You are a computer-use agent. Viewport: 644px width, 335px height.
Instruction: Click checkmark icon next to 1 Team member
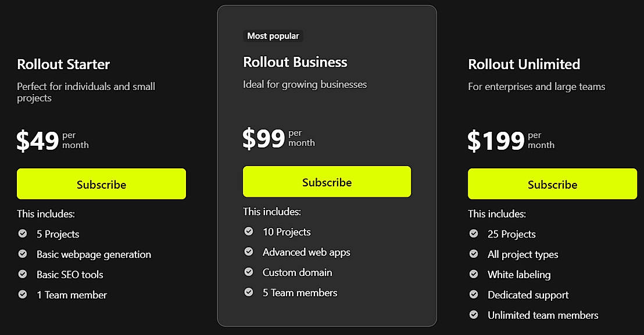coord(23,294)
